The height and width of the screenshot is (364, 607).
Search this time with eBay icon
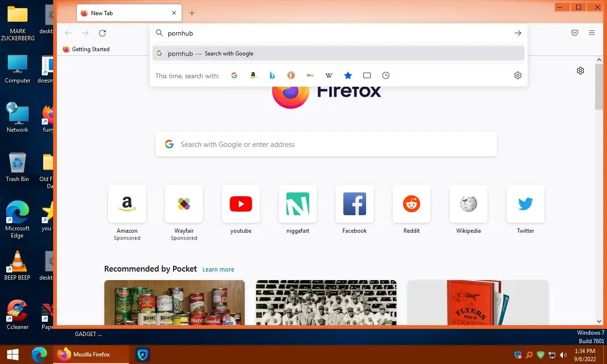tap(310, 75)
